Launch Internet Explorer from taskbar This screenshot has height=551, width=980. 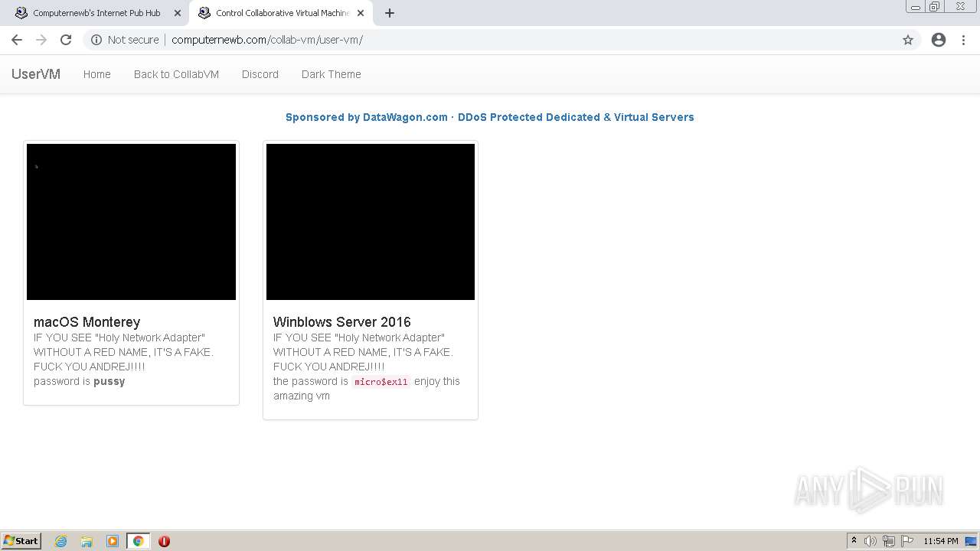click(x=61, y=541)
